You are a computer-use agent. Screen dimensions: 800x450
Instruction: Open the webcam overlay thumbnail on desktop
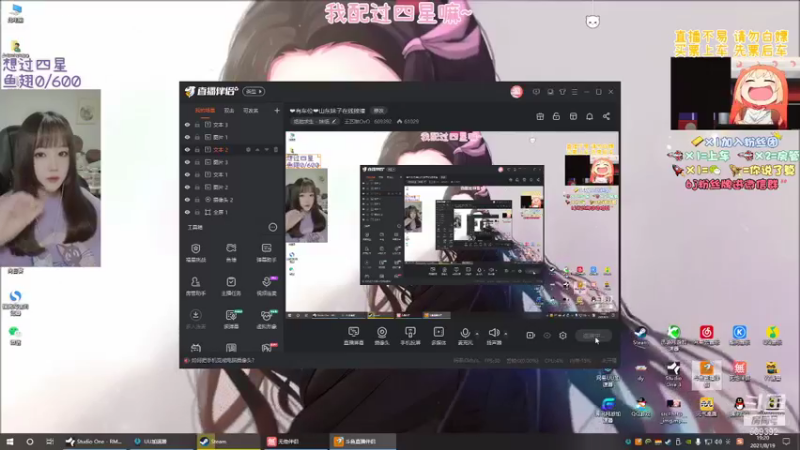(x=51, y=178)
